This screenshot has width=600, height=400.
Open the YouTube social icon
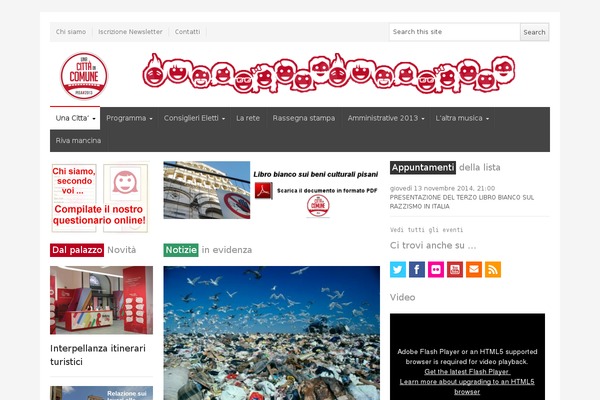click(455, 269)
